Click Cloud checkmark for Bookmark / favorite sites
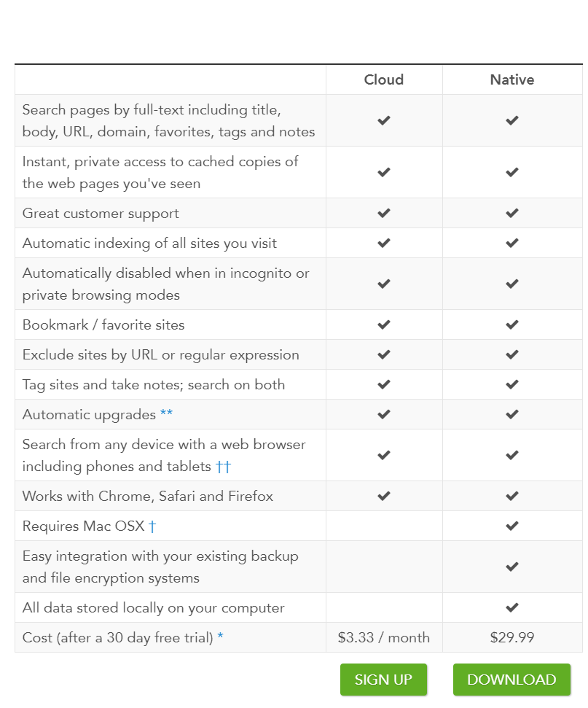This screenshot has height=708, width=588. pos(384,325)
